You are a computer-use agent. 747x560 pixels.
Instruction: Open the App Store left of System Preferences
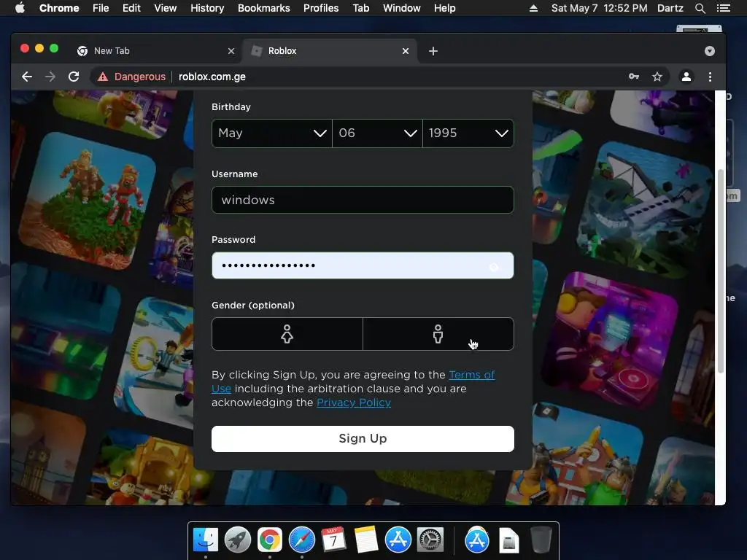point(398,540)
